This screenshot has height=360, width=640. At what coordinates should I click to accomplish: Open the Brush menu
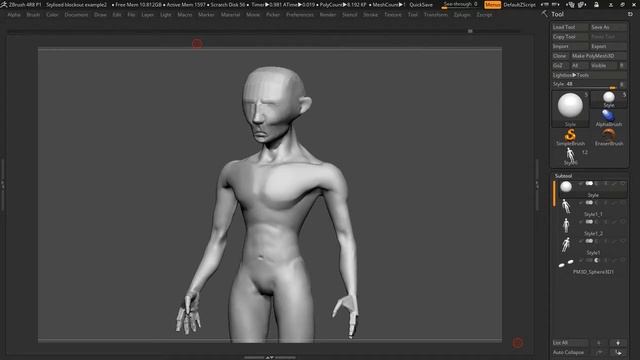point(33,15)
